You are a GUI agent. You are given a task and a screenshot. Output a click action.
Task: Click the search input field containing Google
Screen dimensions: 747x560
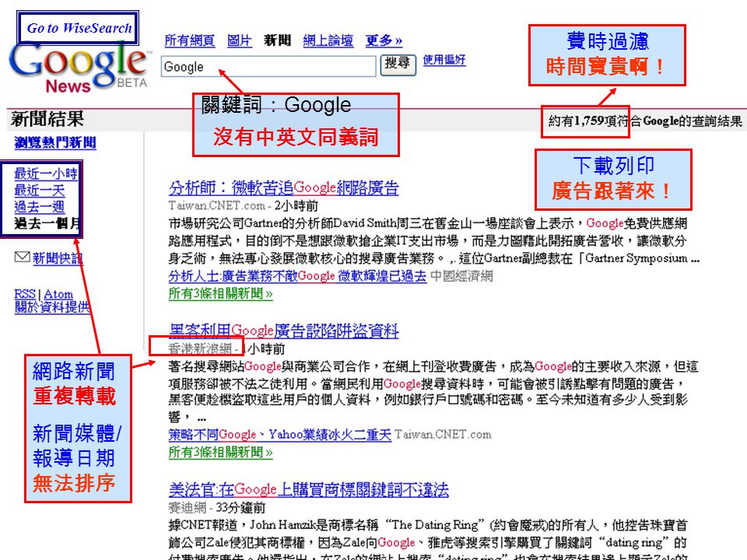point(268,67)
